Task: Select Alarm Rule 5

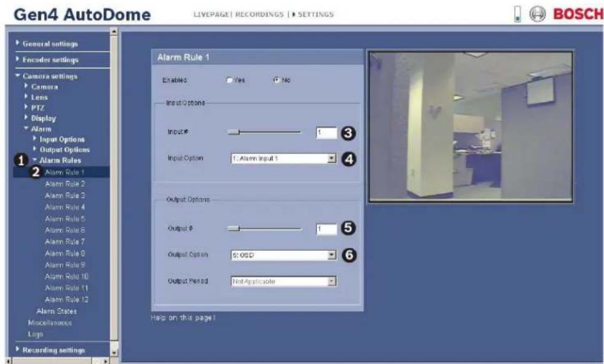Action: click(x=65, y=218)
